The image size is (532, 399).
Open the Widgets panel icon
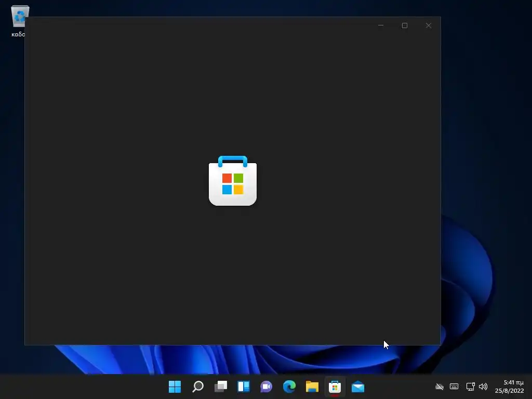point(244,387)
